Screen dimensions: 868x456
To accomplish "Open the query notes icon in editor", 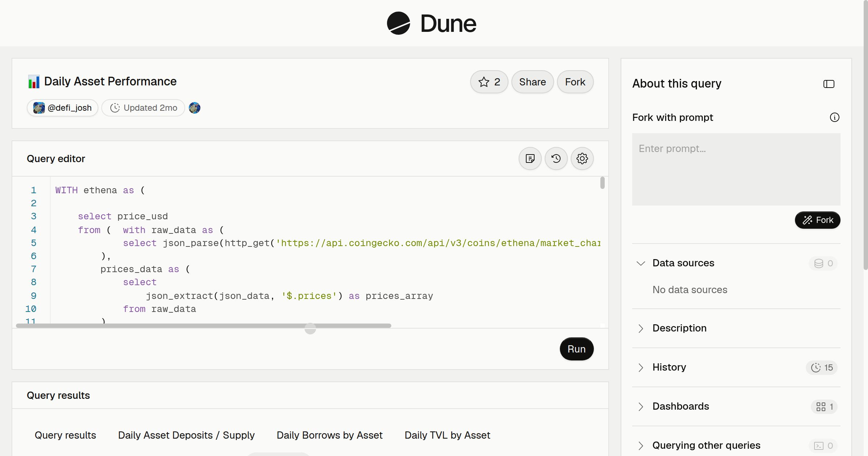I will [530, 159].
